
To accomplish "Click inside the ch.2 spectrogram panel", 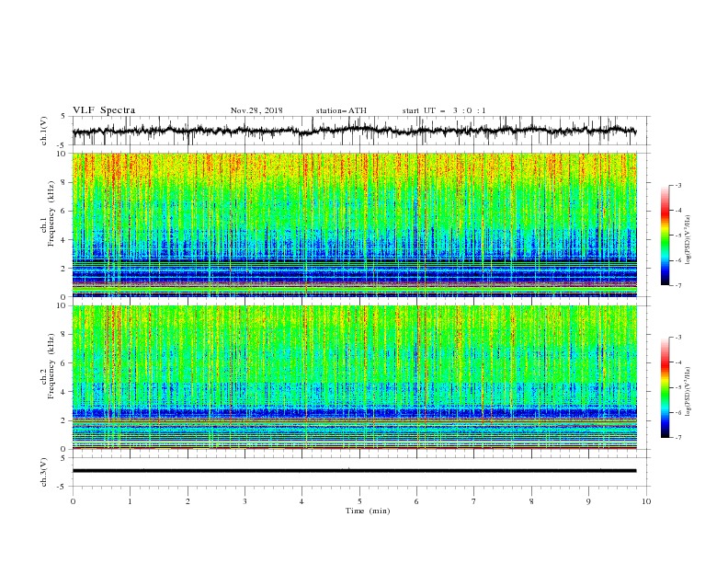I will point(354,377).
